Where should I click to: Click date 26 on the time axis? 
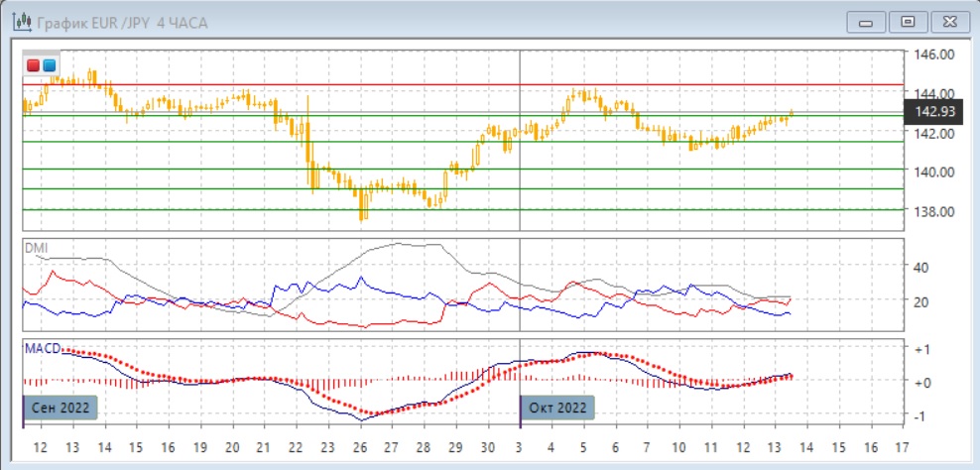click(360, 446)
